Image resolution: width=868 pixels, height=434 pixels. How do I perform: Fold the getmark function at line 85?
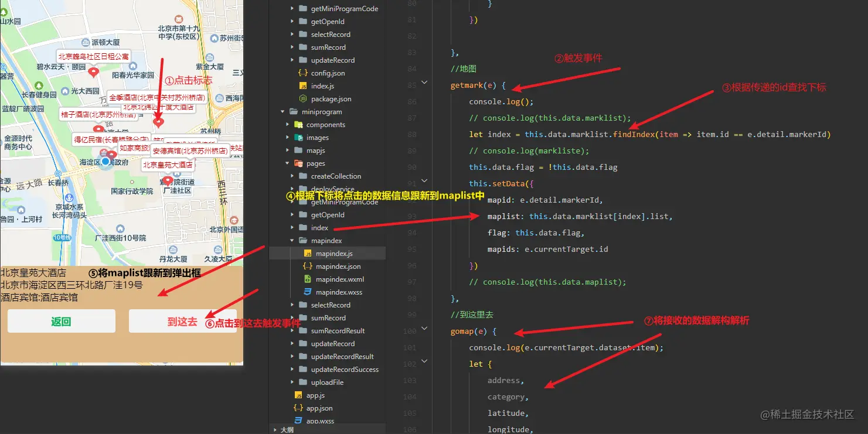424,83
